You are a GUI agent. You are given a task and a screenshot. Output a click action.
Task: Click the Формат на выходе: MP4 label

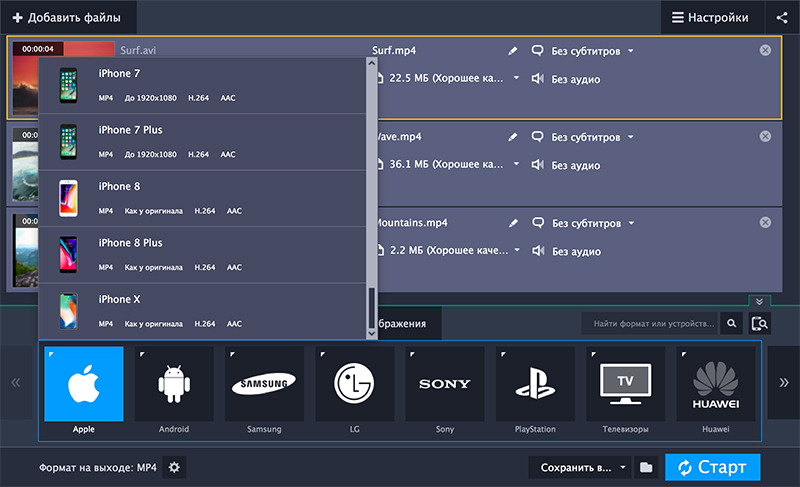[98, 468]
